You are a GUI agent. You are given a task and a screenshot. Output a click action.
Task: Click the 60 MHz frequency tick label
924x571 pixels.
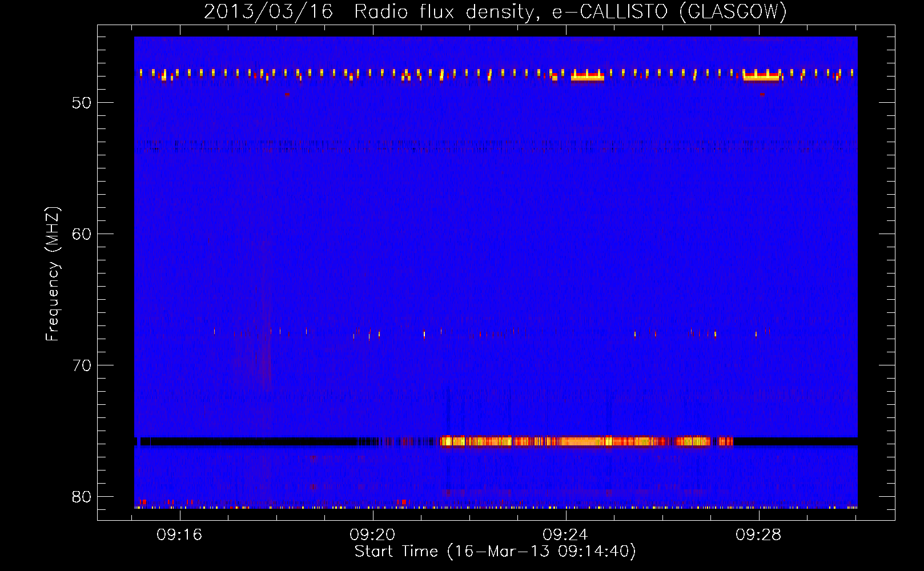(x=82, y=234)
